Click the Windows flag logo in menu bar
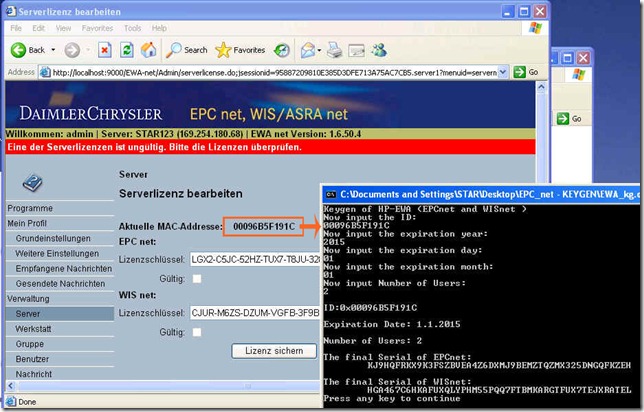The image size is (644, 412). pos(535,28)
